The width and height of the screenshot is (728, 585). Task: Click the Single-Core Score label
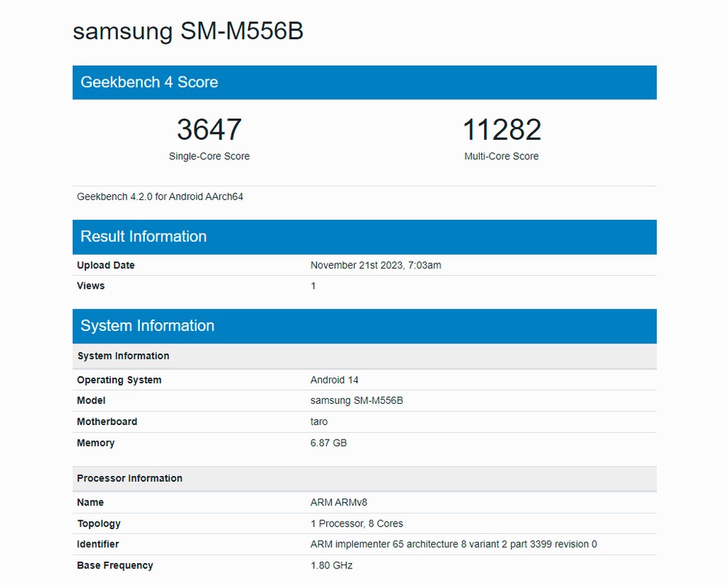209,156
